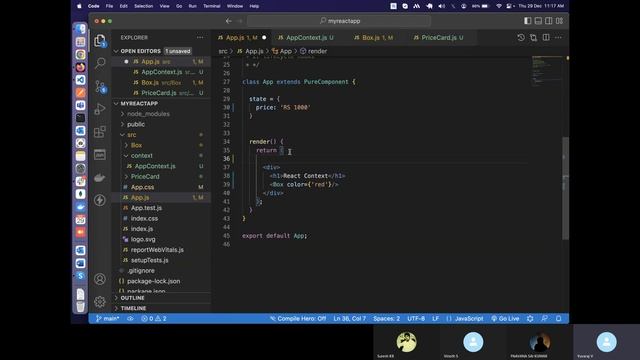
Task: Open the Run and Debug view
Action: pyautogui.click(x=100, y=109)
